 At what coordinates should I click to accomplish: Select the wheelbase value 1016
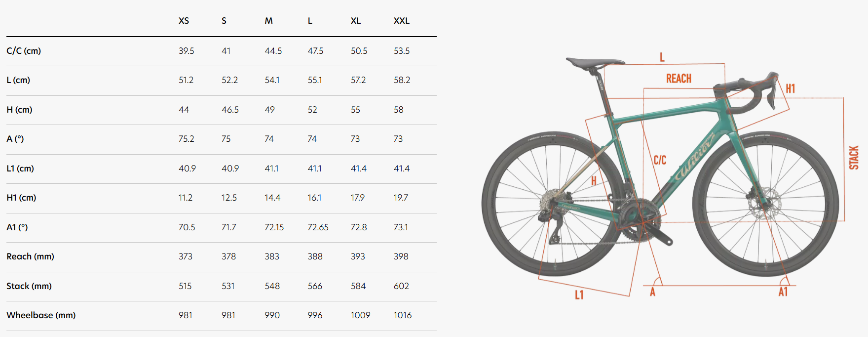coord(402,315)
